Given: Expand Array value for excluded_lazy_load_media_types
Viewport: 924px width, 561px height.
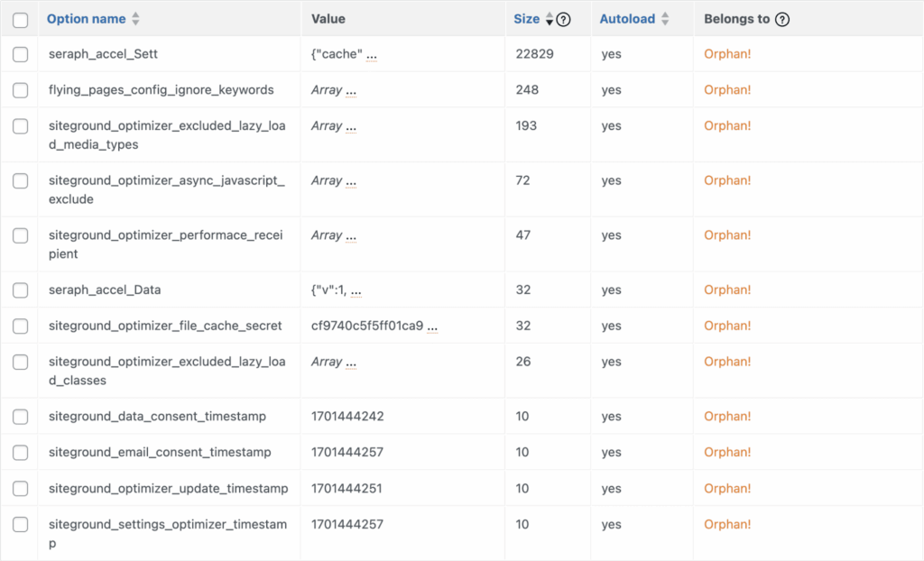Looking at the screenshot, I should (351, 128).
